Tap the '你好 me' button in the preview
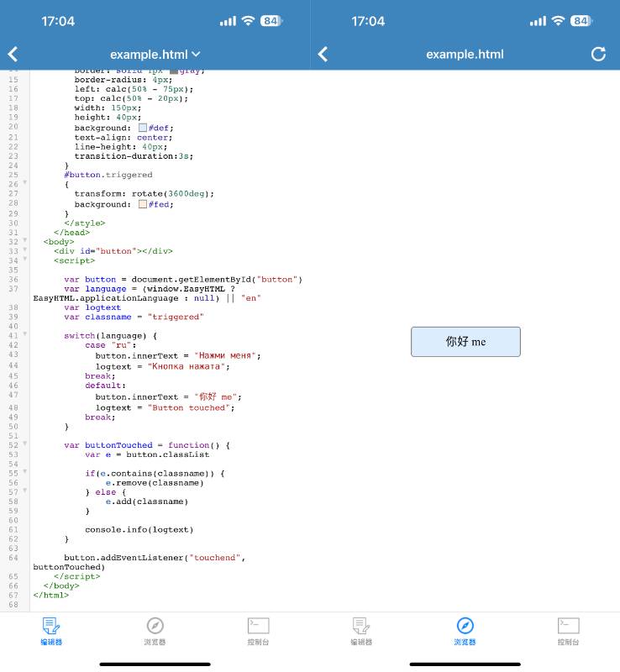Screen dimensions: 620x672 (465, 342)
